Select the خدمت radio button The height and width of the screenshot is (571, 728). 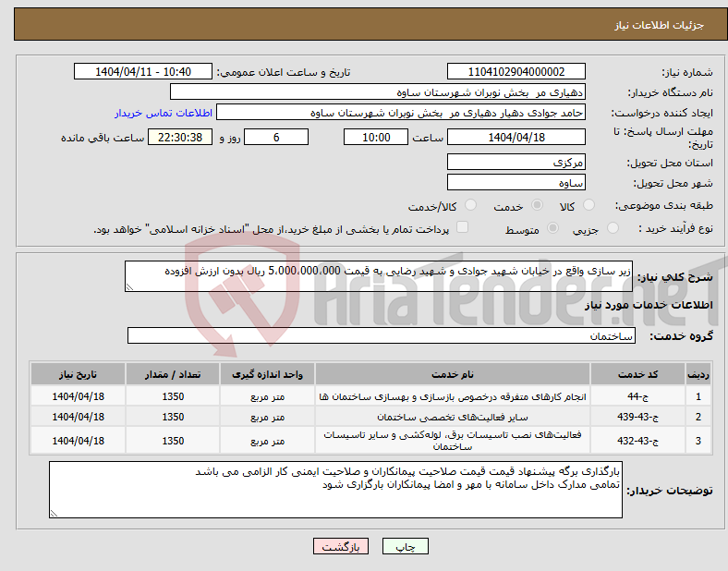pyautogui.click(x=537, y=205)
